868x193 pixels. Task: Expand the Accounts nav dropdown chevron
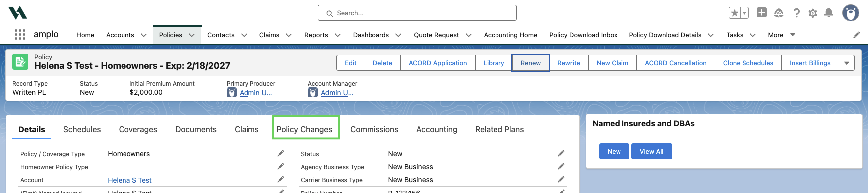(144, 35)
